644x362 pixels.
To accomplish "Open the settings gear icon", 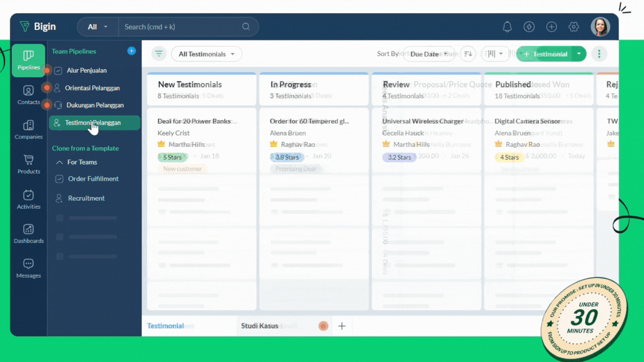I will click(x=573, y=27).
